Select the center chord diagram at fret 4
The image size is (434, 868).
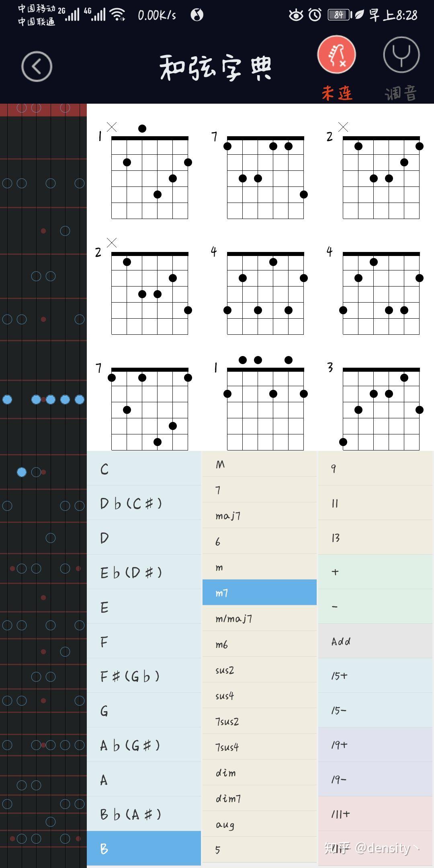pos(260,291)
